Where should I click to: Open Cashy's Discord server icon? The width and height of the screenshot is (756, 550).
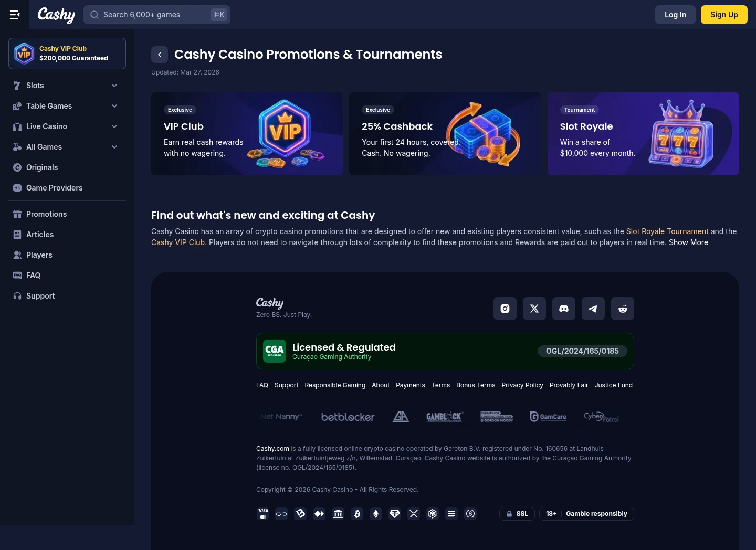[564, 309]
